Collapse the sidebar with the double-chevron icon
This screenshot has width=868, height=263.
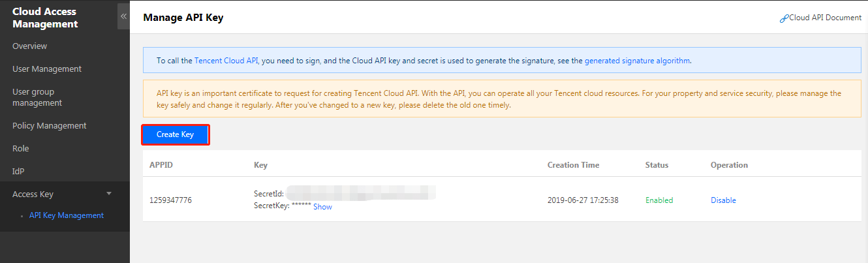pyautogui.click(x=123, y=16)
